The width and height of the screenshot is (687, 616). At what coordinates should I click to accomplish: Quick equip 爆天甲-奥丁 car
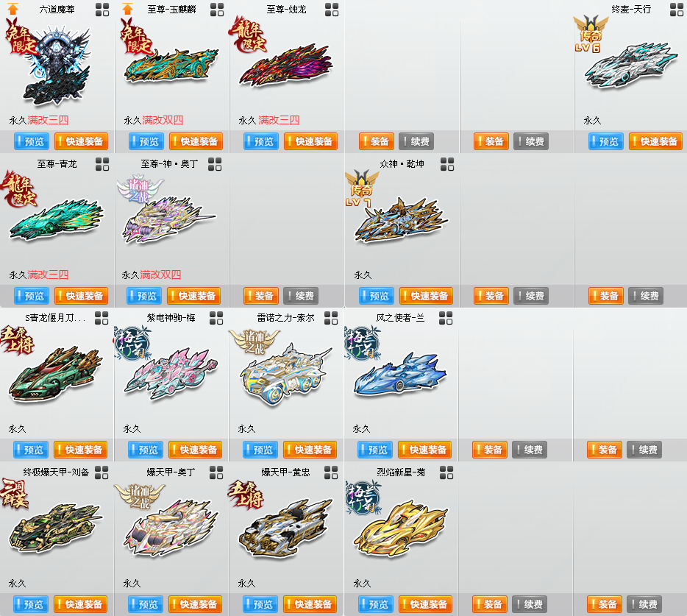pos(195,604)
